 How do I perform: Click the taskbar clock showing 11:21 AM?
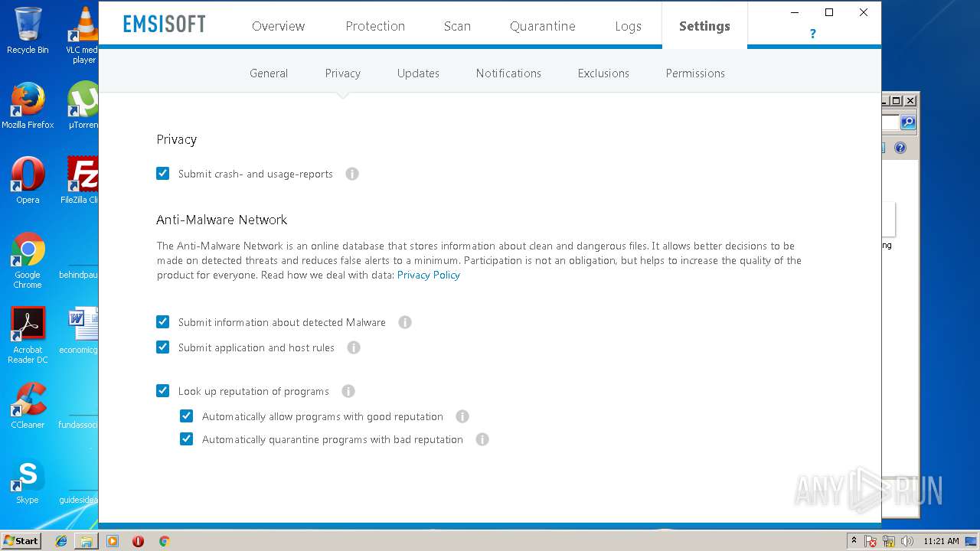coord(941,541)
